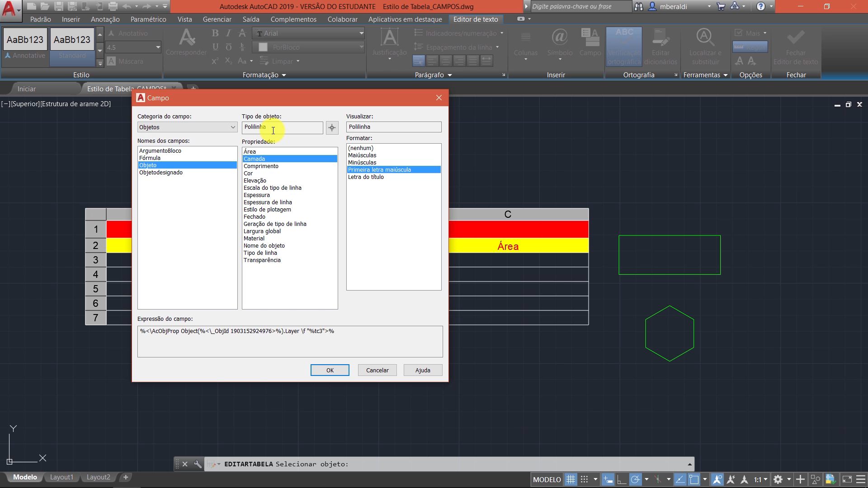Enable underline formatting
Image resolution: width=868 pixels, height=488 pixels.
point(215,47)
